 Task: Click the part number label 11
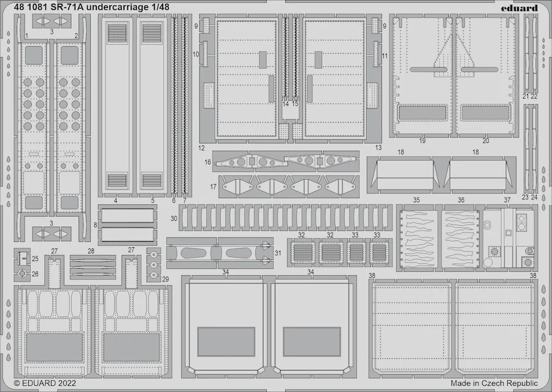[385, 56]
